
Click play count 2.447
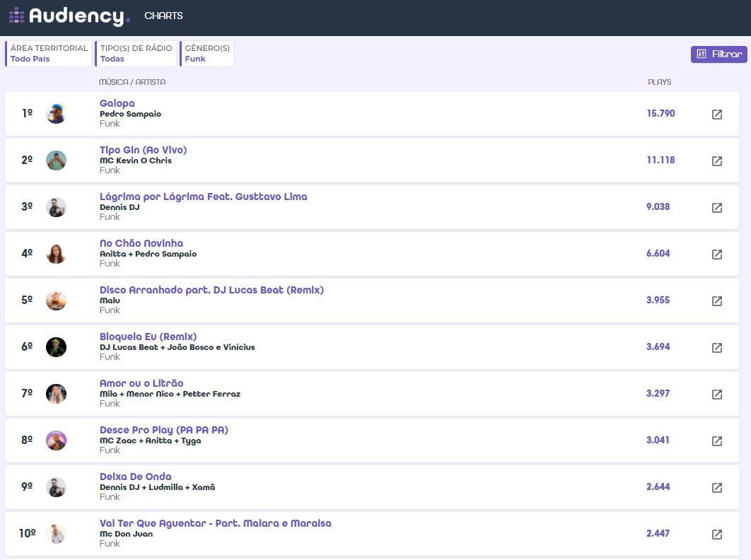pyautogui.click(x=658, y=534)
